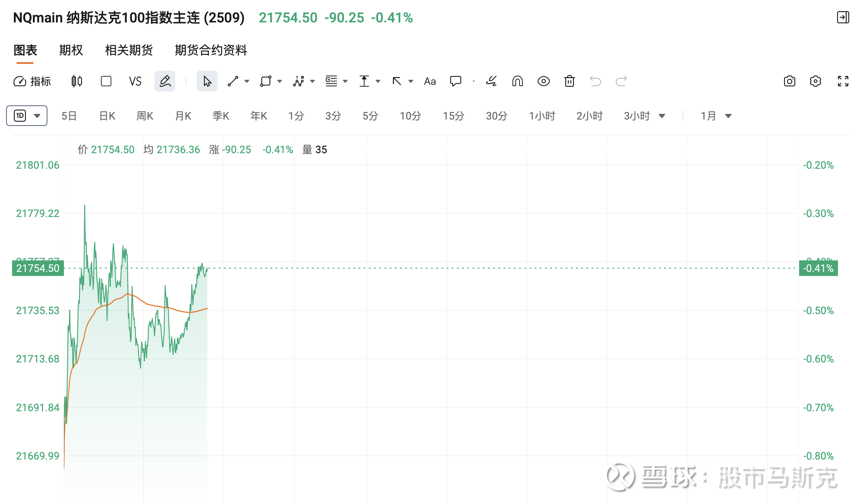Select the Aa text tool
Screen dimensions: 863x504
[x=430, y=81]
